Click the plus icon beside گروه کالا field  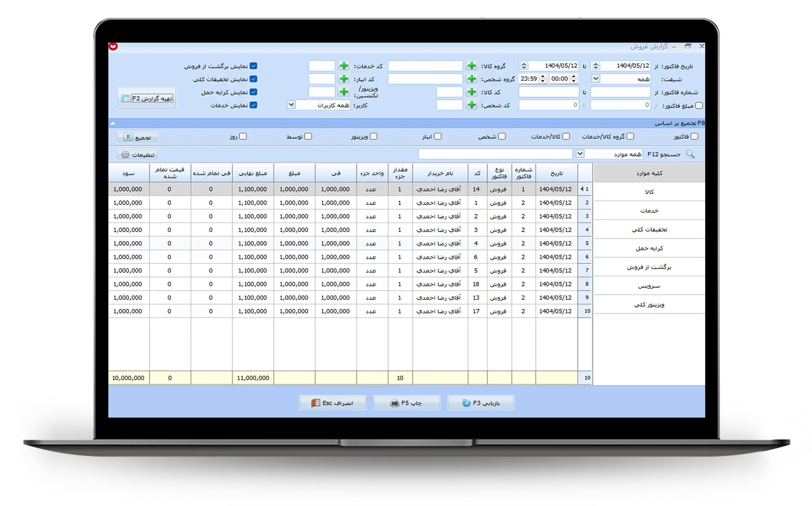click(x=471, y=66)
